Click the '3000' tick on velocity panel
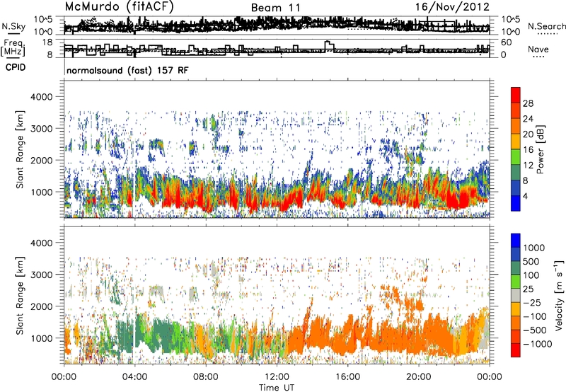Image resolution: width=566 pixels, height=392 pixels. 42,275
